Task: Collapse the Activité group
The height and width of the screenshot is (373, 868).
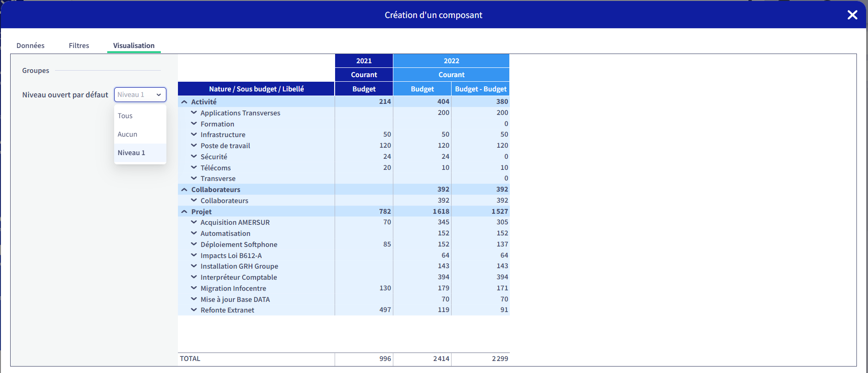Action: 184,102
